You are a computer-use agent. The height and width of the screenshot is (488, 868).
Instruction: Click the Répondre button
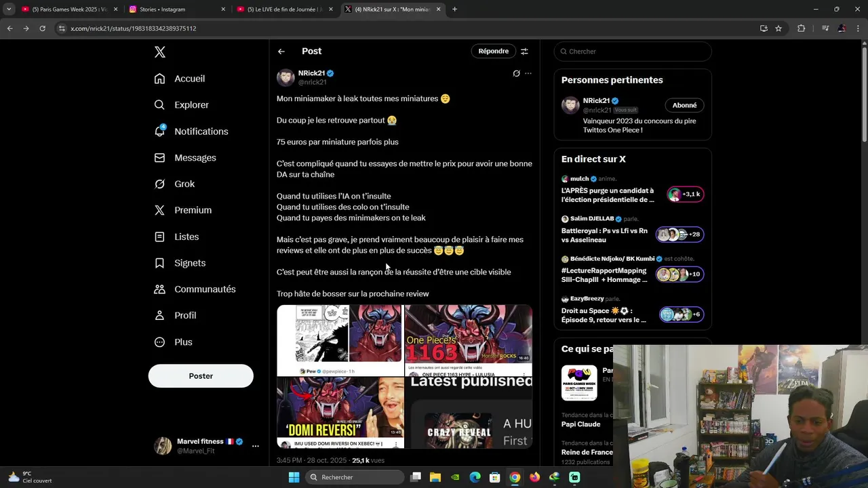[x=494, y=52]
